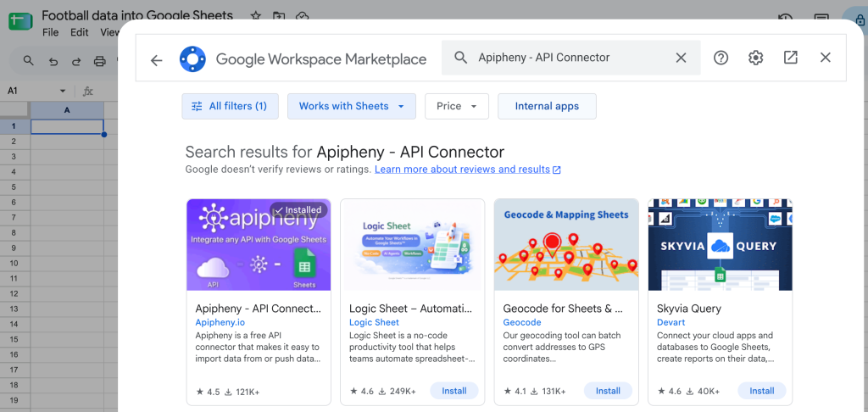
Task: Star the Football data spreadsheet
Action: 255,16
